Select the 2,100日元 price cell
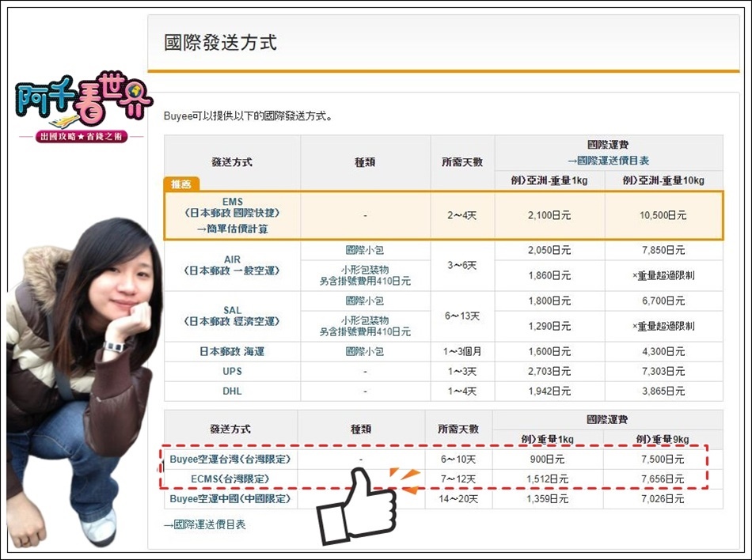 point(549,216)
